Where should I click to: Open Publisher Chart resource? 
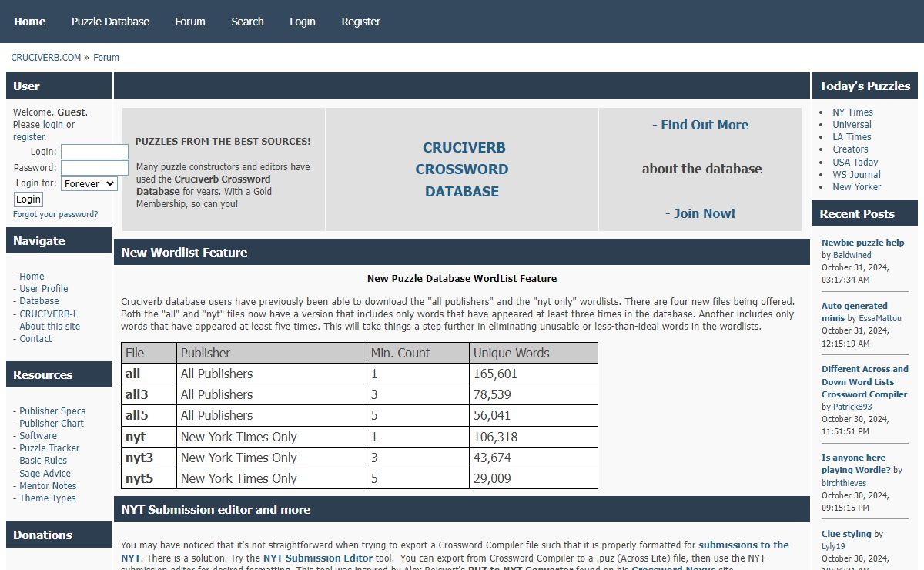click(52, 424)
